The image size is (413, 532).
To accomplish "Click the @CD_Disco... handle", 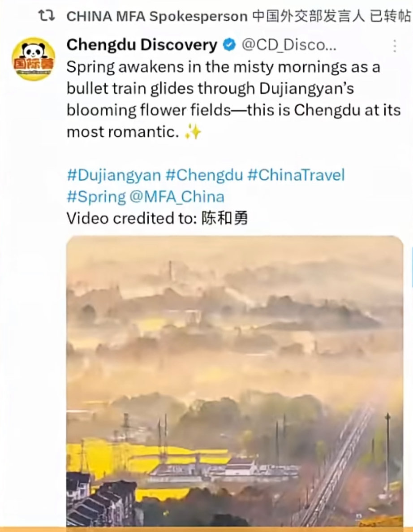I will coord(289,45).
